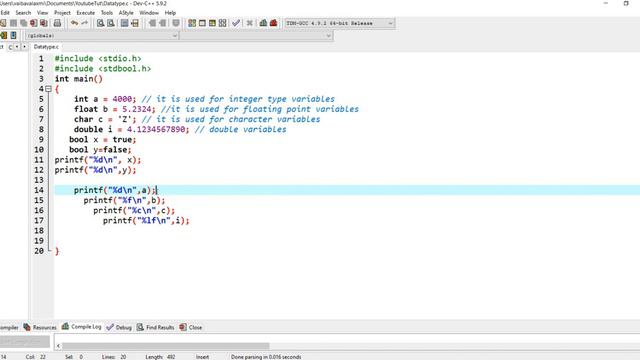Click the Insert mode status bar entry

click(x=202, y=357)
